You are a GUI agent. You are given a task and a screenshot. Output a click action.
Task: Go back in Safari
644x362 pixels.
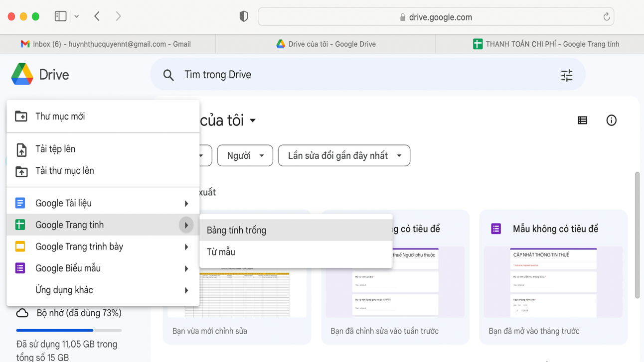[x=97, y=16]
